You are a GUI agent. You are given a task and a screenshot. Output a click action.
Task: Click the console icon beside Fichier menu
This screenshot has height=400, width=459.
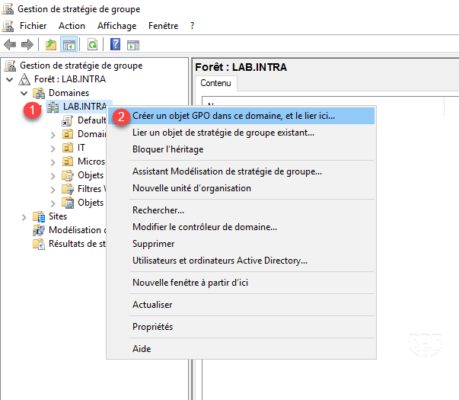point(8,26)
